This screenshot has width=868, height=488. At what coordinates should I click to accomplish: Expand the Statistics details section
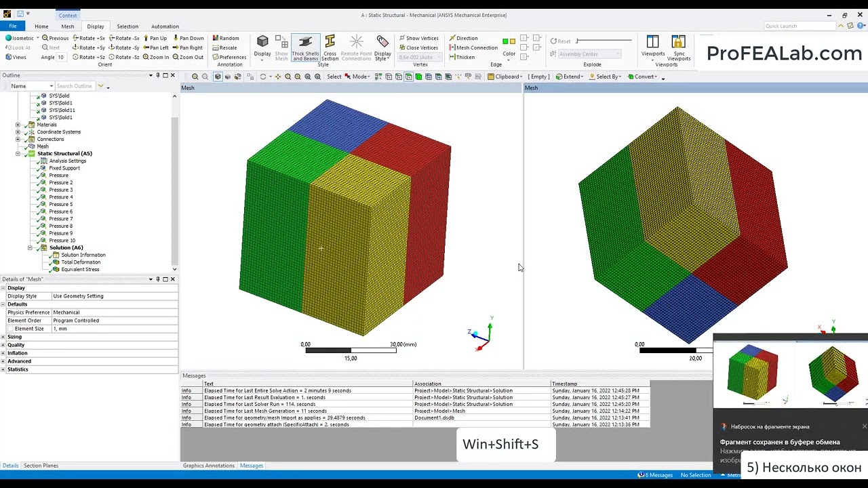point(3,369)
